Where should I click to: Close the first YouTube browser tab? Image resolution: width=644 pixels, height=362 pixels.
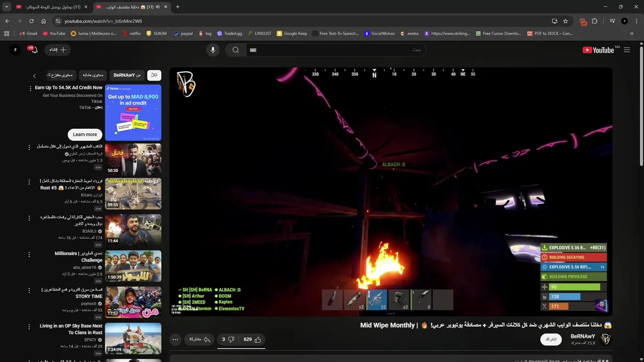[x=86, y=7]
